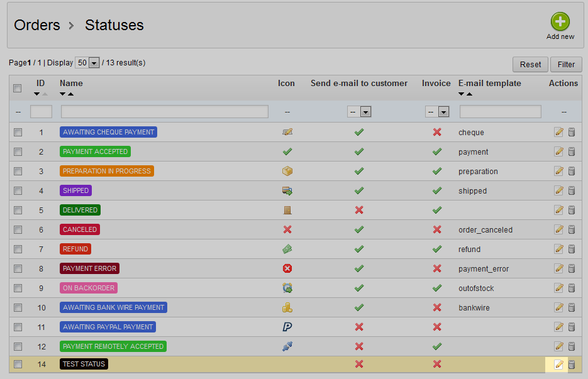Click the orange Preparation in Progress label
The width and height of the screenshot is (588, 379).
[107, 171]
